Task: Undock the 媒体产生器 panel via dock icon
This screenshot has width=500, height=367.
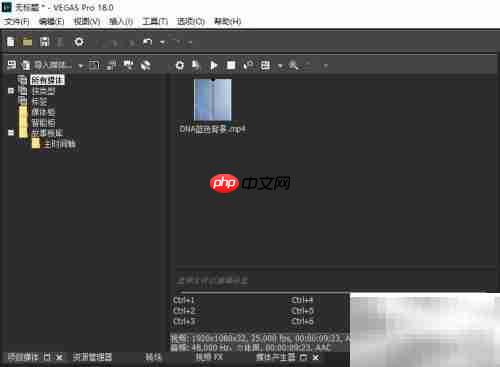Action: coord(303,357)
